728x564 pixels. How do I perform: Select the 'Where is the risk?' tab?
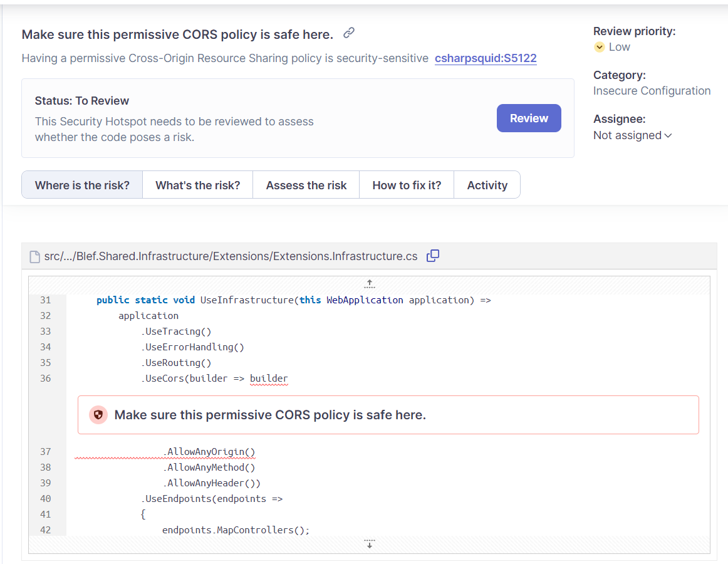pyautogui.click(x=82, y=185)
